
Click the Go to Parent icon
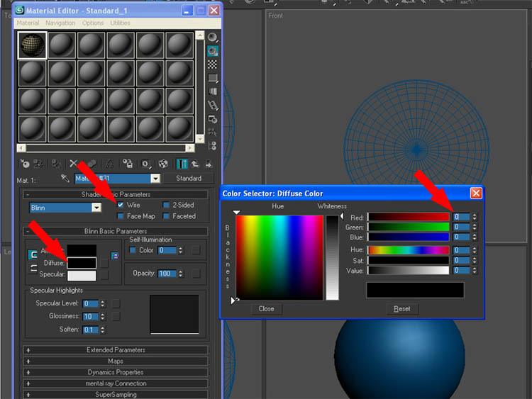195,164
